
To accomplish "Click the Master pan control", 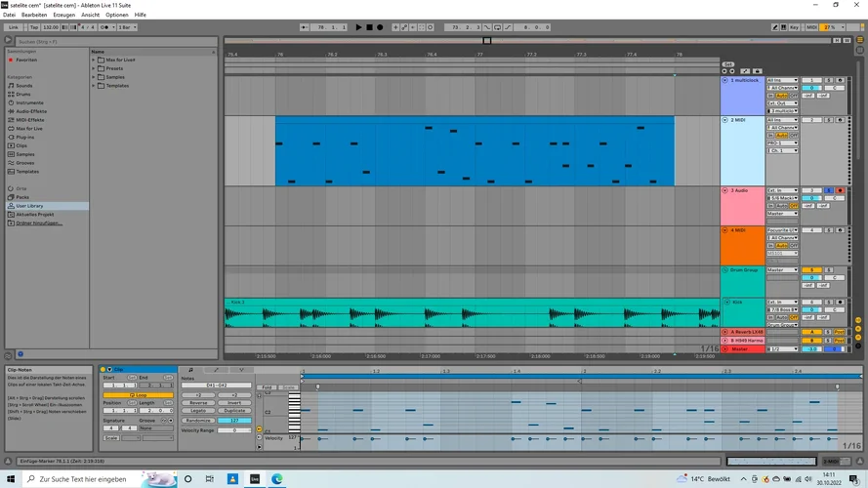I will point(834,349).
